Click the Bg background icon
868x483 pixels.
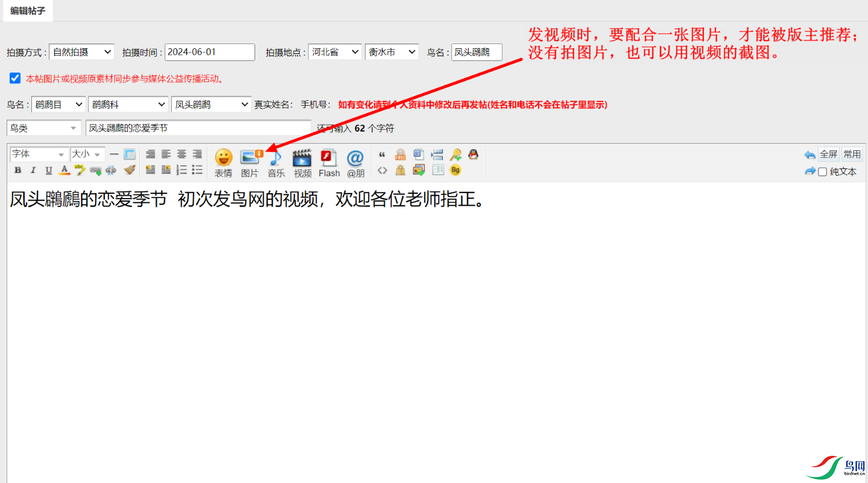(455, 170)
